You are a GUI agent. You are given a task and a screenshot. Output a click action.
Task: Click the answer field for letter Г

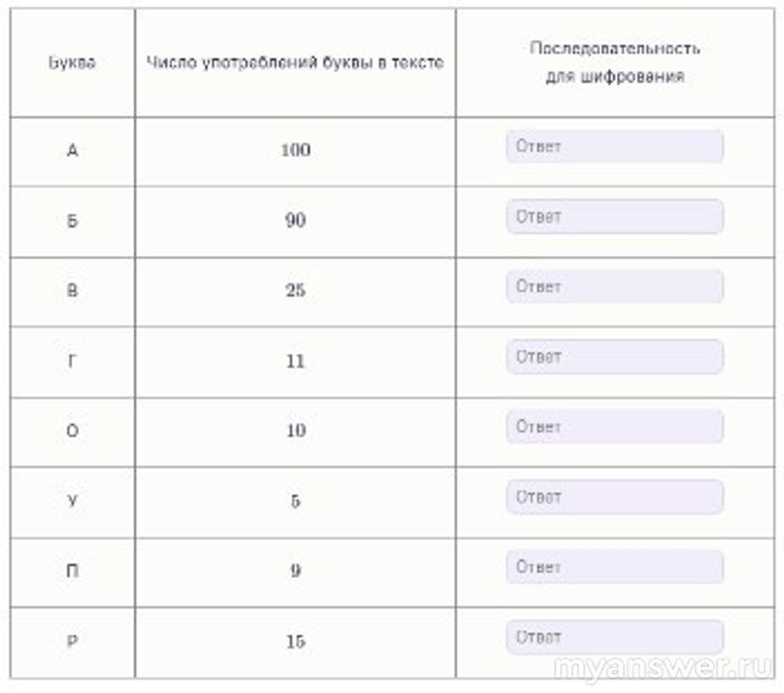(614, 357)
